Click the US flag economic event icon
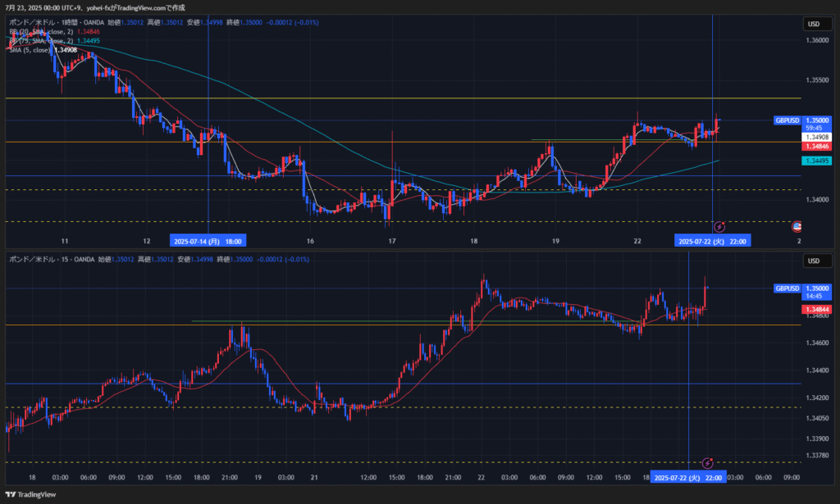 [797, 226]
